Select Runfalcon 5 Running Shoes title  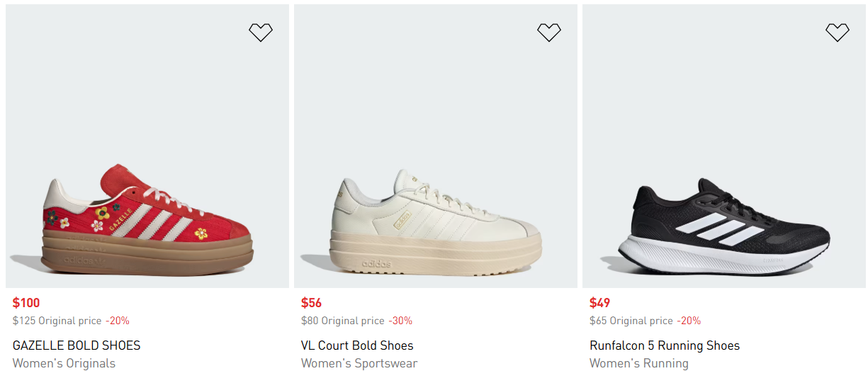pyautogui.click(x=664, y=345)
